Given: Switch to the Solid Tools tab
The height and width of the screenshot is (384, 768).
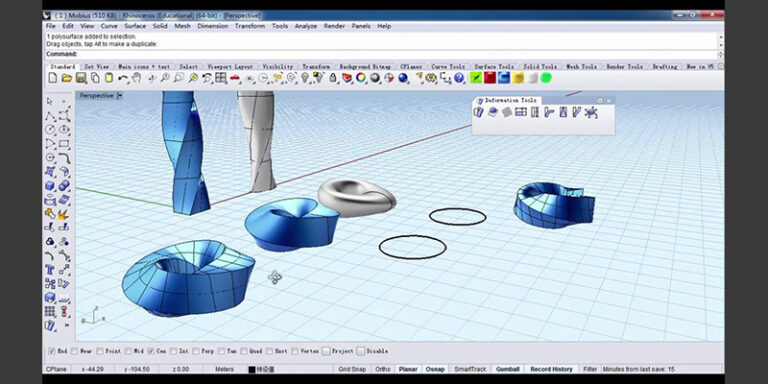Looking at the screenshot, I should (x=540, y=67).
